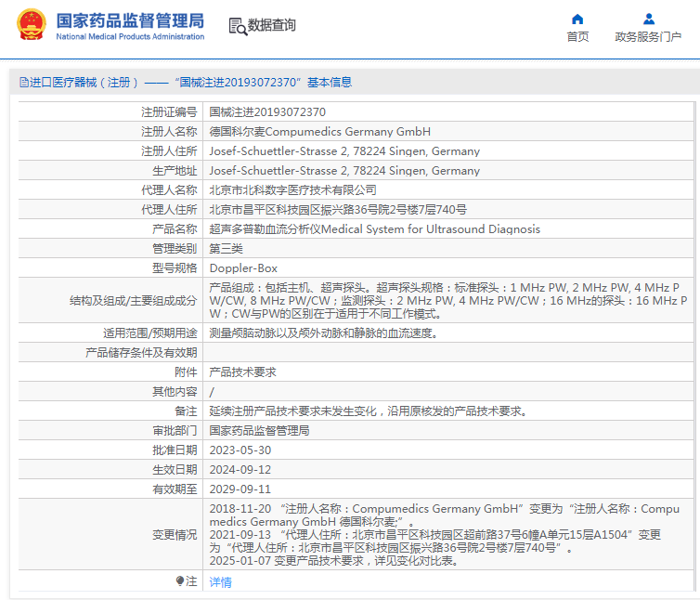Screen dimensions: 700x600
Task: Select agent name 北京市北科数字医疗技术有限公司
Action: (x=292, y=189)
